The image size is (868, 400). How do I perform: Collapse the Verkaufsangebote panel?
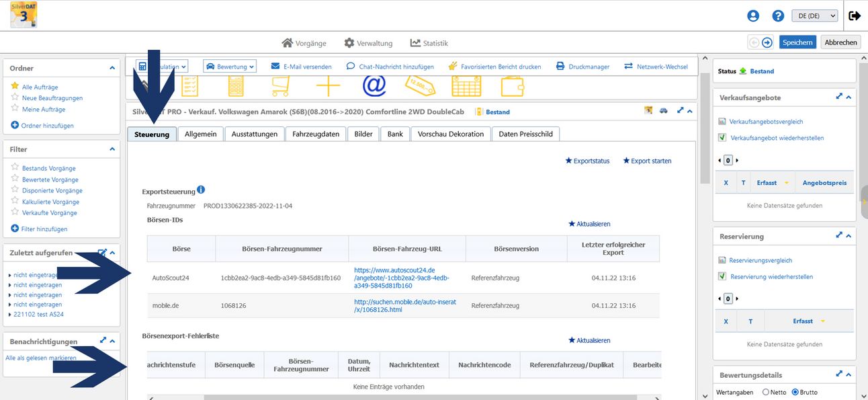[849, 97]
